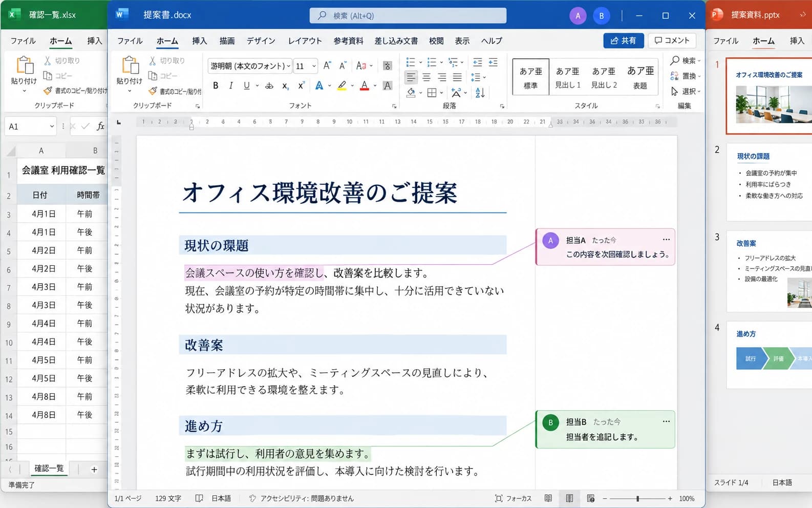Open the PowerPoint ファイル tab
812x508 pixels.
click(726, 41)
